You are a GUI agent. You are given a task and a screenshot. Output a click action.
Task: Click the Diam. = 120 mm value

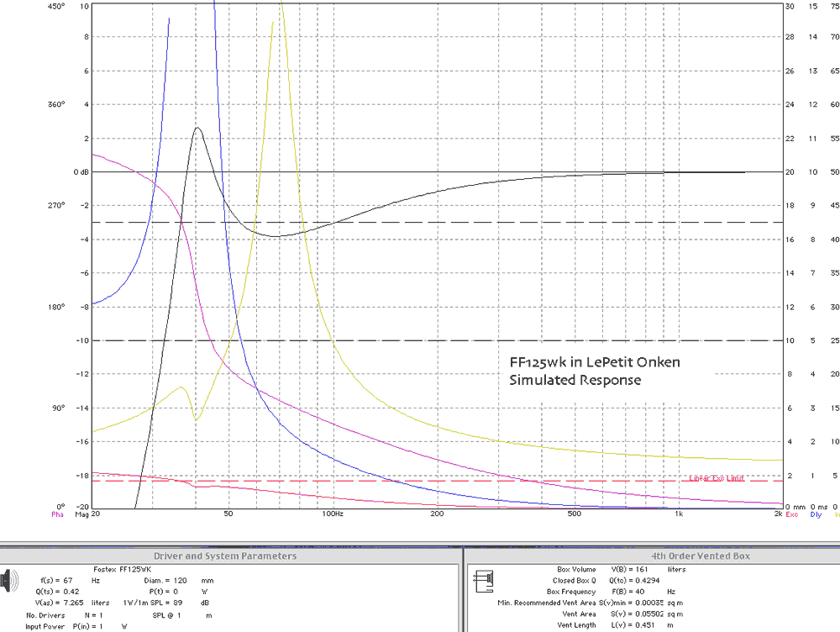click(x=179, y=581)
